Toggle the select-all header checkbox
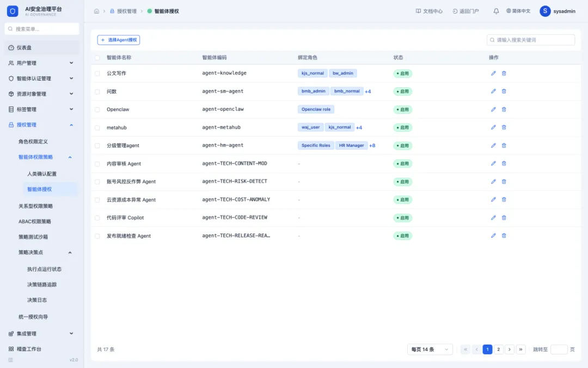The image size is (588, 368). (x=97, y=58)
